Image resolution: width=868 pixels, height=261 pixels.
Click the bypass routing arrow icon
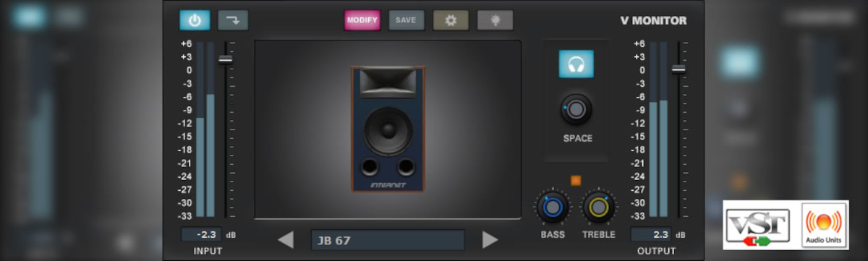pyautogui.click(x=233, y=20)
